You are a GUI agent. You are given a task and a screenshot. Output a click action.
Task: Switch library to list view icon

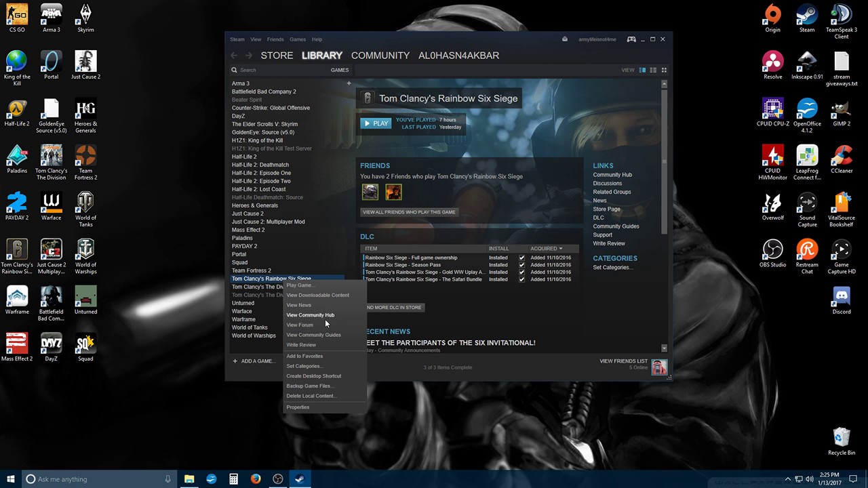[653, 70]
